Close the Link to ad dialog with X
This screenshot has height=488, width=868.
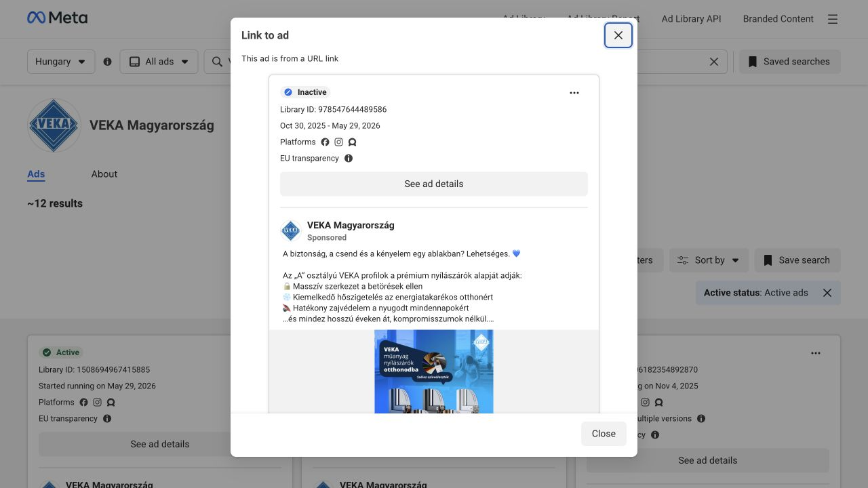click(x=618, y=35)
